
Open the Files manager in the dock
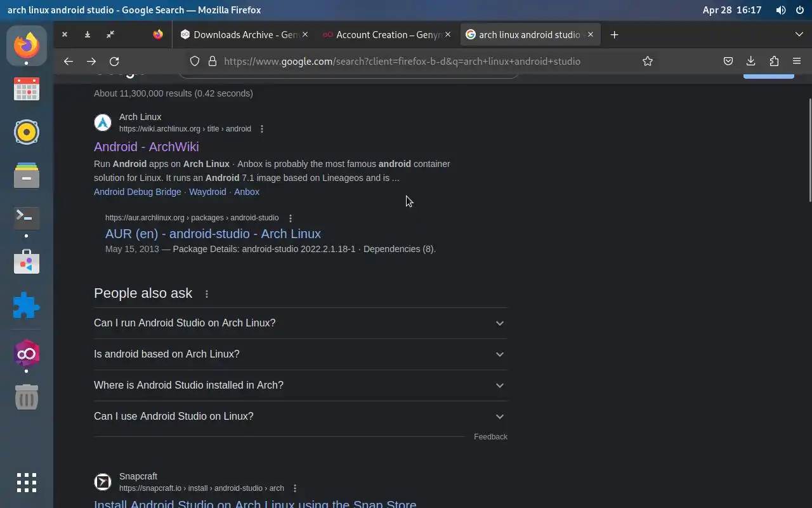coord(27,175)
